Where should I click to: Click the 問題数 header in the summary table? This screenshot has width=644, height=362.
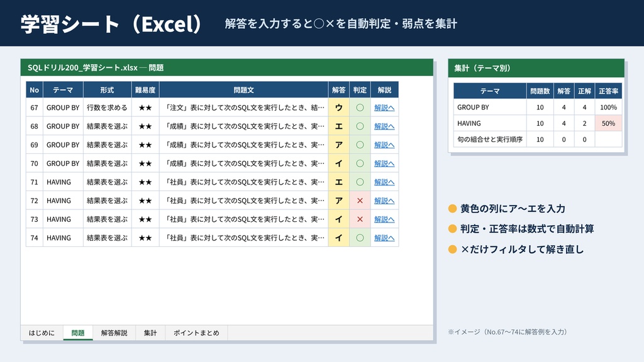[540, 91]
